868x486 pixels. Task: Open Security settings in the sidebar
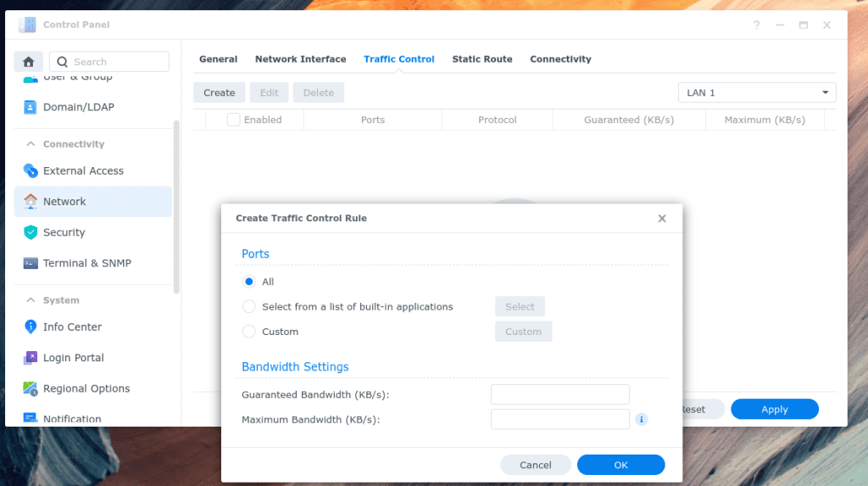point(93,232)
